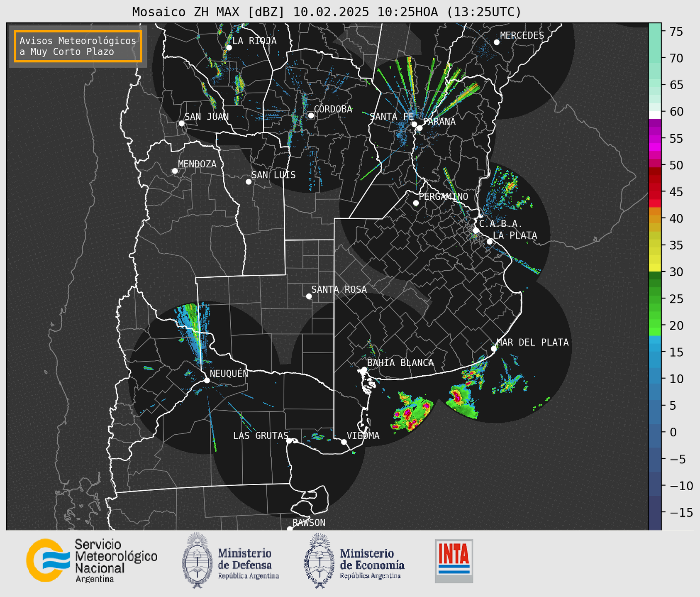Viewport: 700px width, 597px height.
Task: Click the BAHÍA BLANCA city label
Action: point(400,363)
